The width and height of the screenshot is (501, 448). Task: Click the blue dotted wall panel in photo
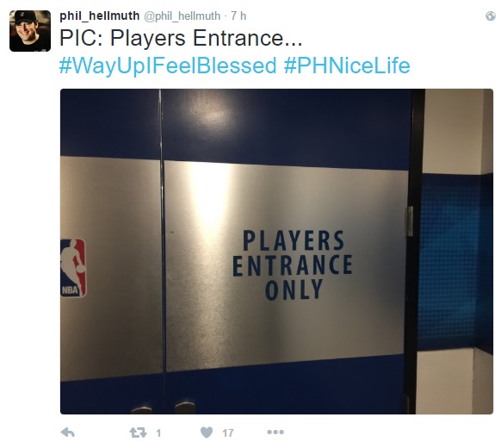[x=451, y=262]
